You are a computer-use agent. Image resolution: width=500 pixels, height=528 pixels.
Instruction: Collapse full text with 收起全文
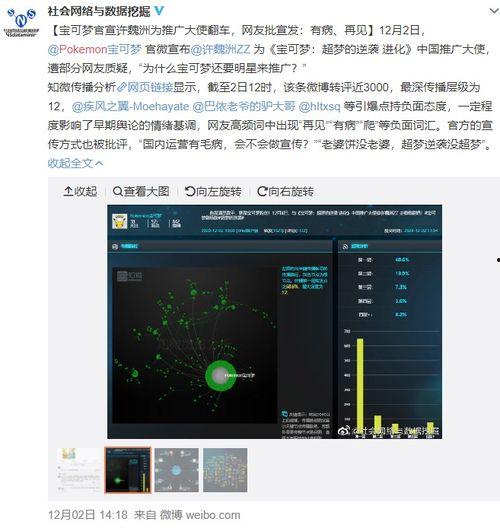click(75, 163)
